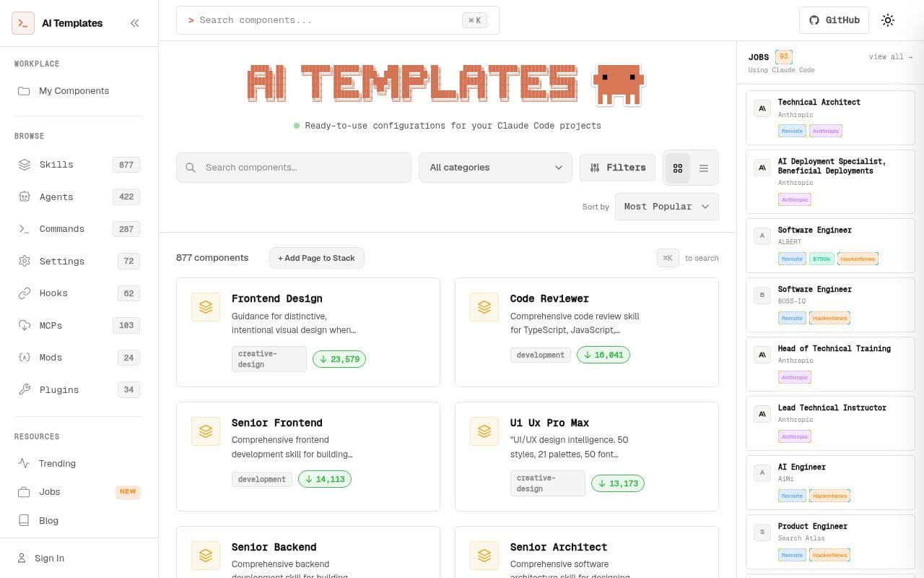The image size is (924, 578).
Task: Click the ⌘K shortcut badge in top bar
Action: pos(474,20)
